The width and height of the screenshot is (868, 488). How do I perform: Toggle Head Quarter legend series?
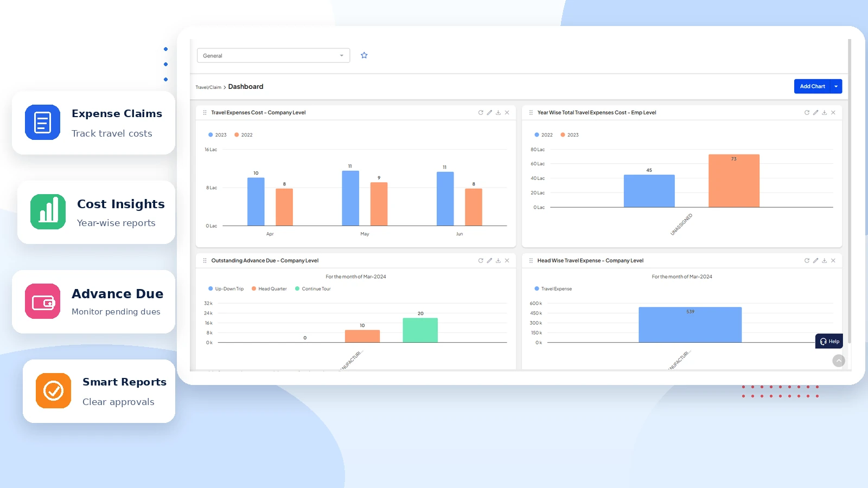tap(269, 289)
